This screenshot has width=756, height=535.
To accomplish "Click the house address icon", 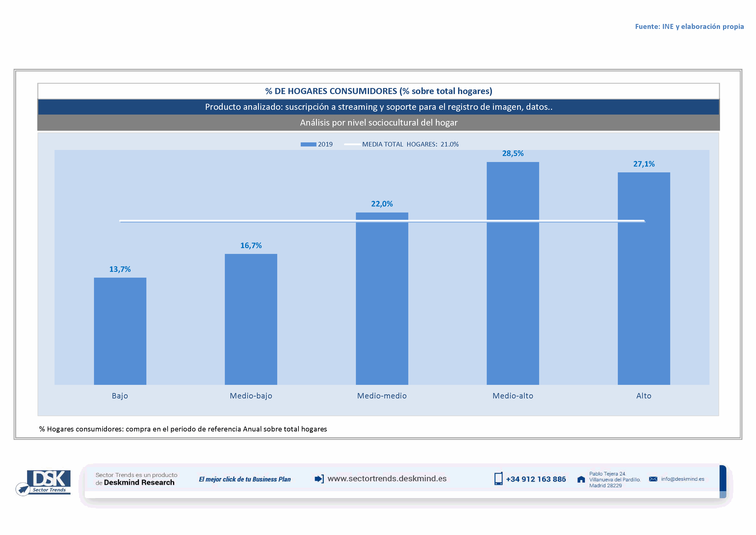I will [x=581, y=479].
